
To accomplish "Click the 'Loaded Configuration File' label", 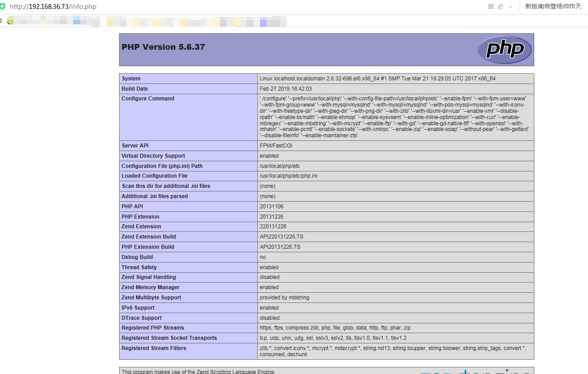I will pyautogui.click(x=155, y=176).
